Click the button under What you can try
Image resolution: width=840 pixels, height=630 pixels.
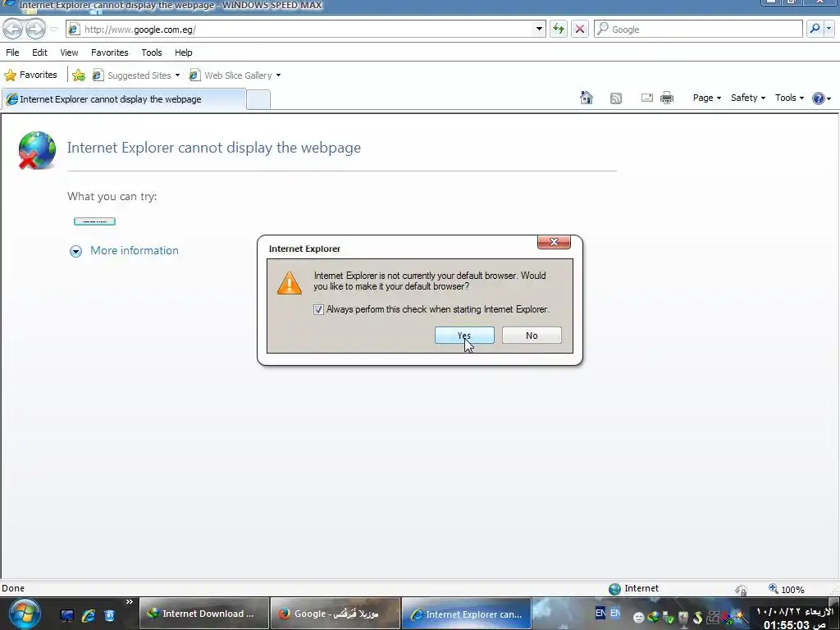coord(94,221)
